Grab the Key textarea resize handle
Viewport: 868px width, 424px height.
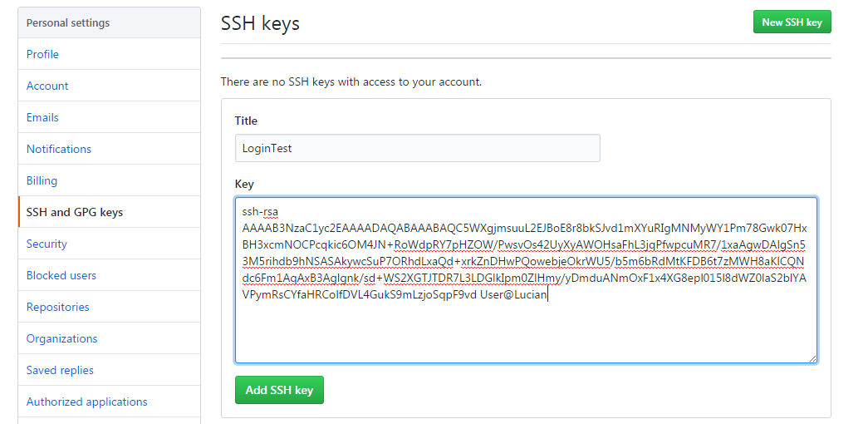(x=812, y=358)
